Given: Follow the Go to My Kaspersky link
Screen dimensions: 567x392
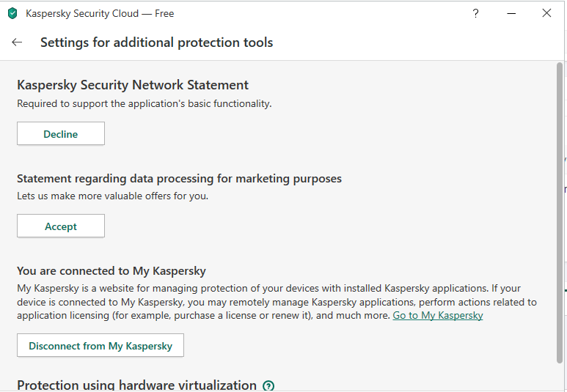Looking at the screenshot, I should [x=438, y=315].
